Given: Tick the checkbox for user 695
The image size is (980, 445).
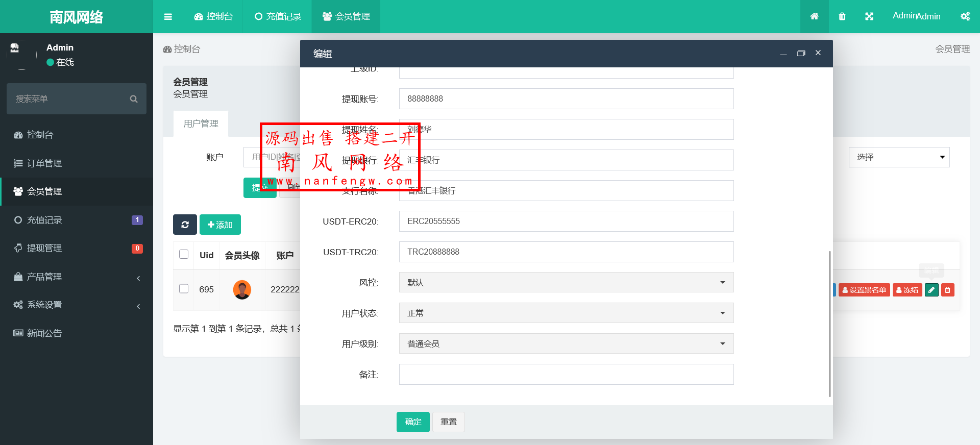Looking at the screenshot, I should click(x=184, y=288).
